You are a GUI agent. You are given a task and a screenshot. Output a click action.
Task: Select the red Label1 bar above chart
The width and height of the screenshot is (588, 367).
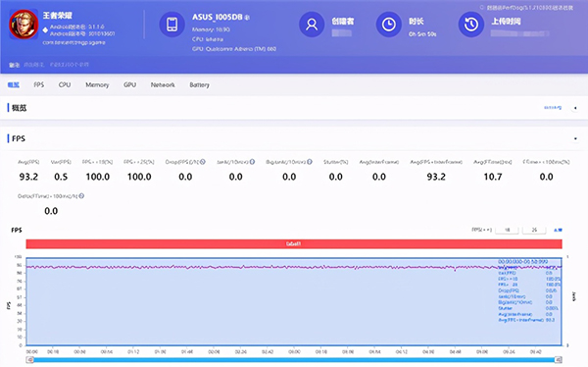[x=294, y=243]
